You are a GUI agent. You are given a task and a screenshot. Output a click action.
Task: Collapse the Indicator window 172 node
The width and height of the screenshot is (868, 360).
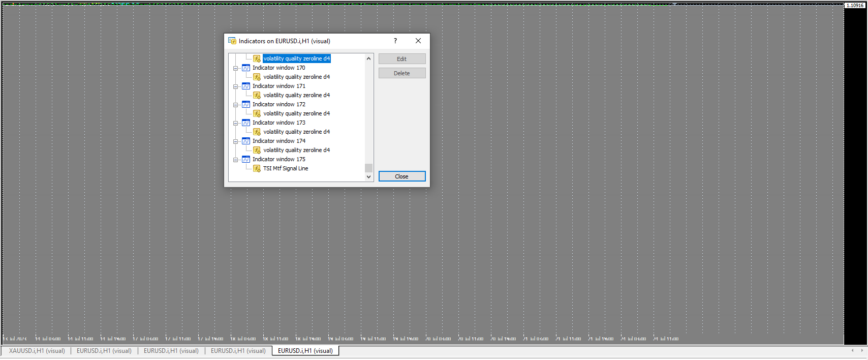(x=235, y=105)
